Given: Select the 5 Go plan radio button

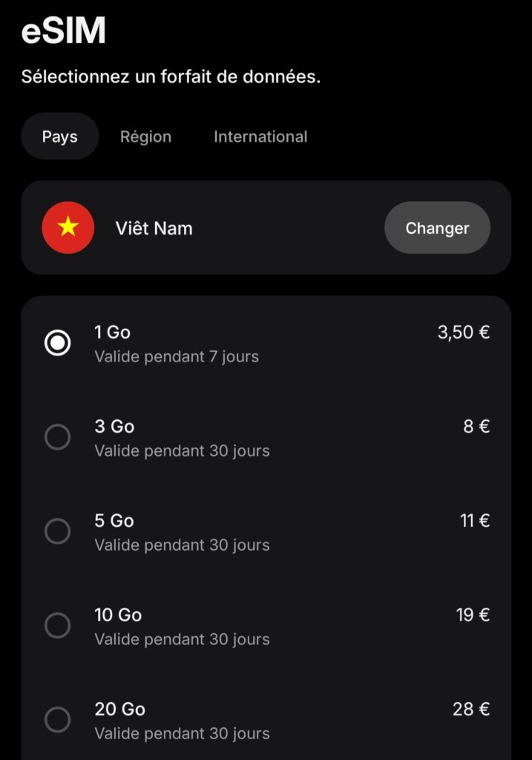Looking at the screenshot, I should tap(58, 531).
